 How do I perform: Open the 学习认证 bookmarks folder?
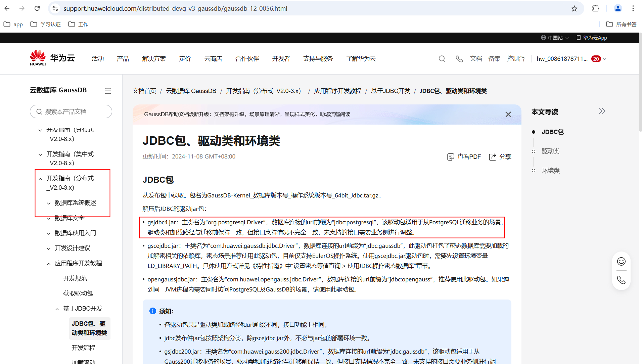[45, 24]
